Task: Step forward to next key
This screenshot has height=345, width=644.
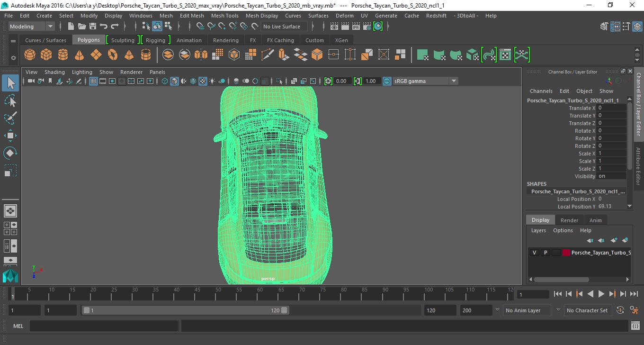Action: click(x=612, y=294)
